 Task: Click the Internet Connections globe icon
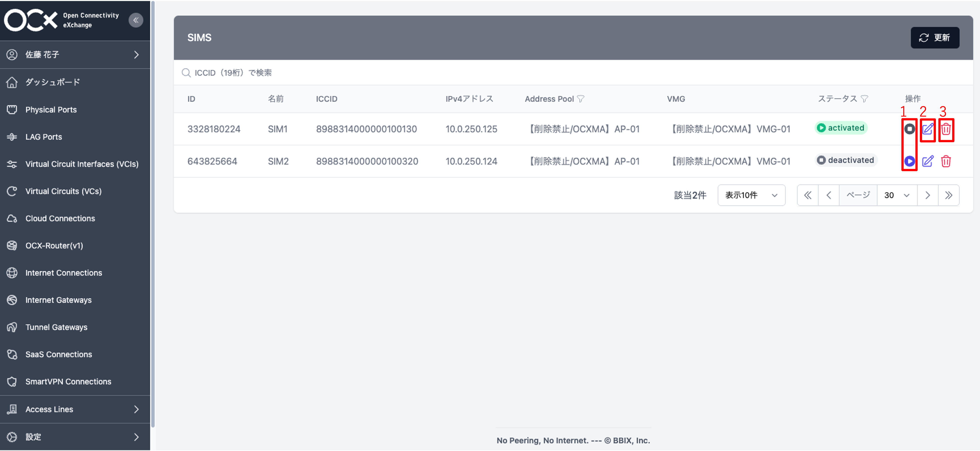[12, 273]
